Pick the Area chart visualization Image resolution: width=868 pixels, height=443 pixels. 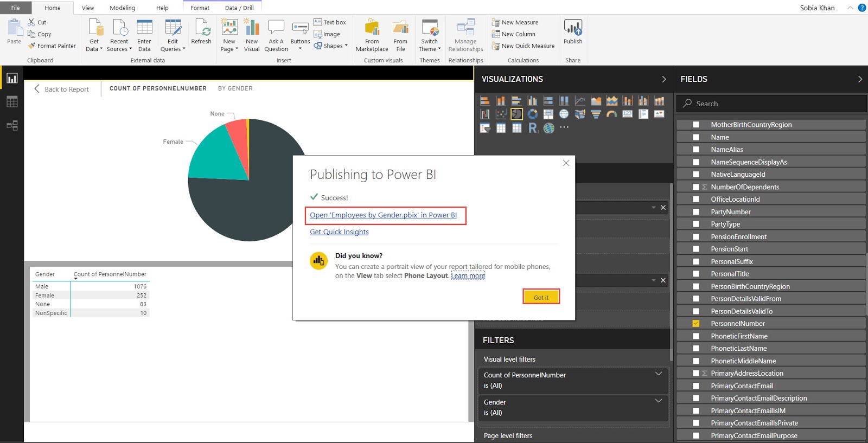click(x=596, y=100)
